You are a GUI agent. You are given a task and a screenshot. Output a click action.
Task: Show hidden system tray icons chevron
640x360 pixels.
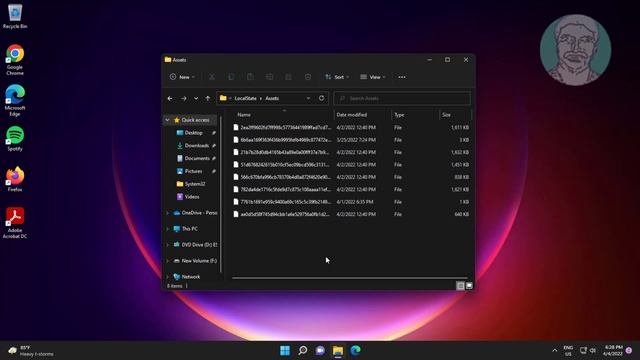coord(554,350)
